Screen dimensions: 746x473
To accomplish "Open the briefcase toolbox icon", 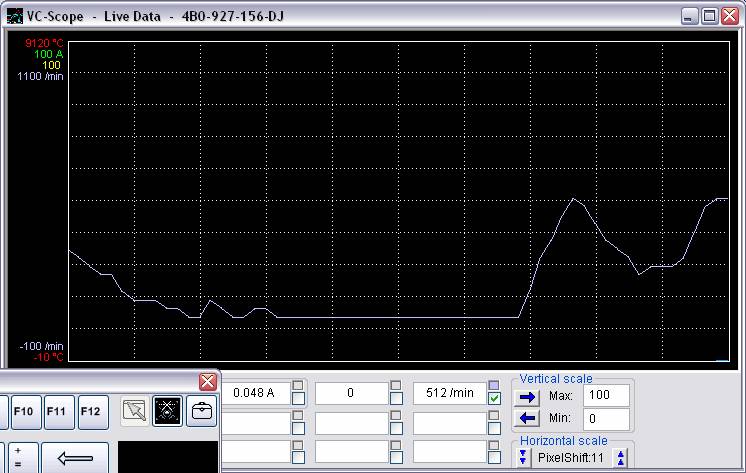I will (202, 410).
